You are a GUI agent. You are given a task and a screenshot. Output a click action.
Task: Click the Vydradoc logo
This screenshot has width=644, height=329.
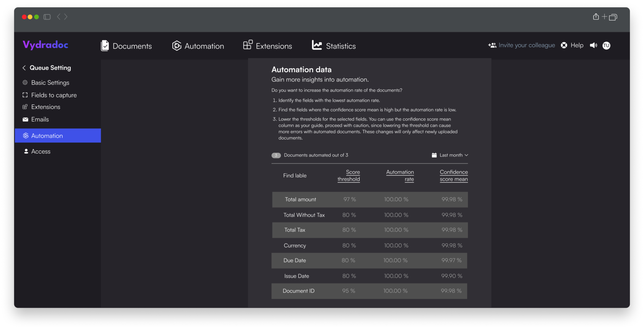[45, 45]
